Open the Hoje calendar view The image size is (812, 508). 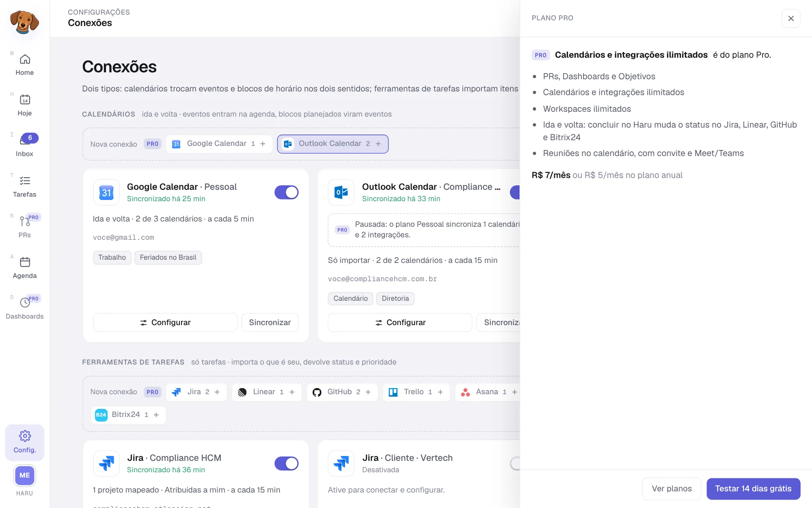pyautogui.click(x=25, y=106)
